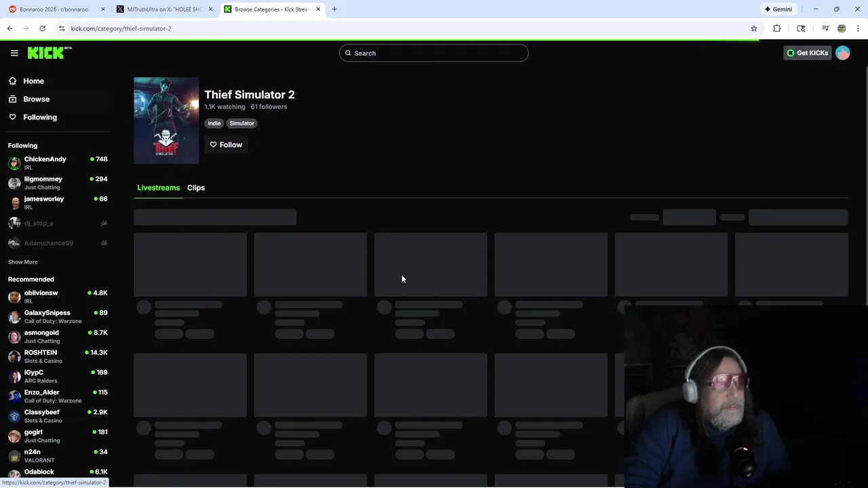Go to Following in sidebar
The height and width of the screenshot is (488, 868).
coord(40,117)
